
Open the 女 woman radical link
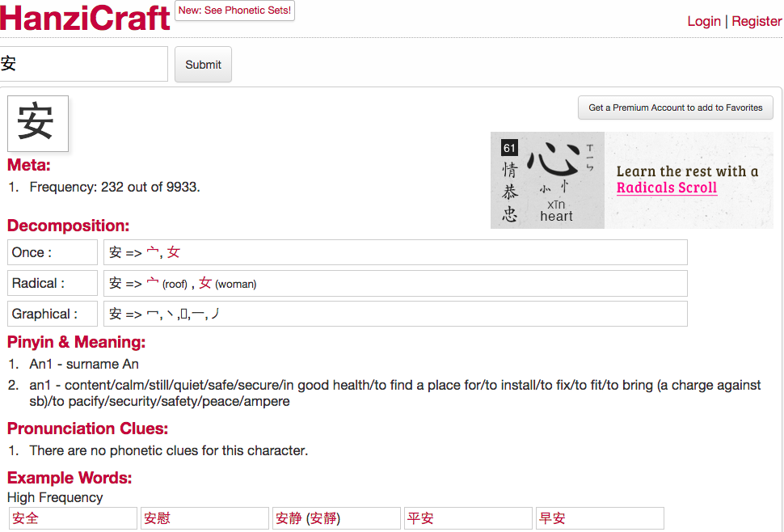point(205,283)
